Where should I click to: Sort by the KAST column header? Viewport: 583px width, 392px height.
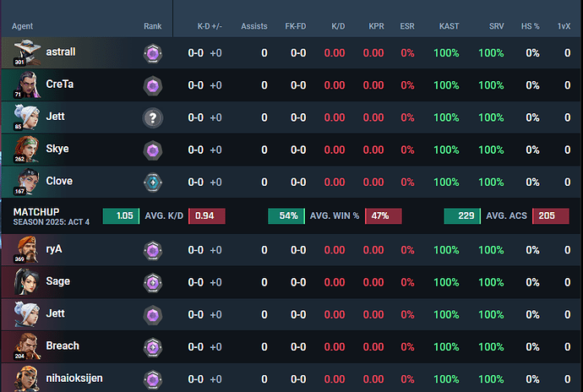[449, 26]
